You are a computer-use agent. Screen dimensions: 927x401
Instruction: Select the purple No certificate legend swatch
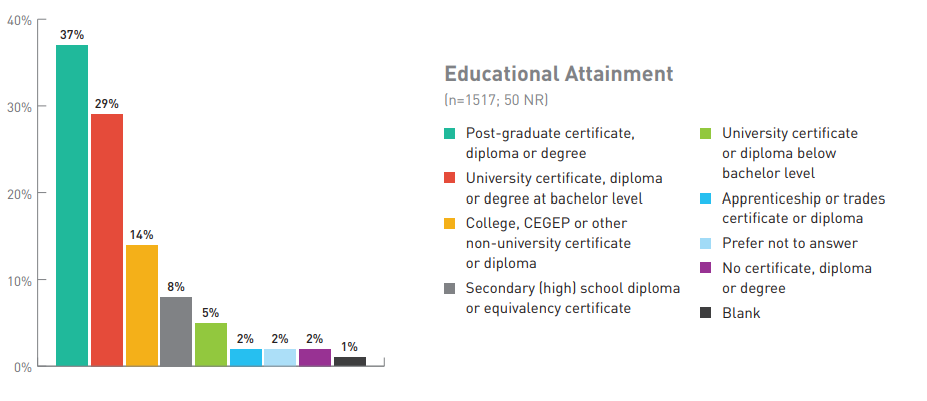click(705, 268)
